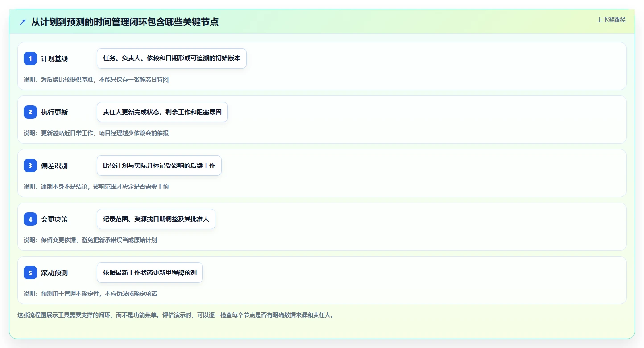Click the footer paragraph starting 这张流程图展示工具需要支撑的闭环
The height and width of the screenshot is (348, 644).
176,315
